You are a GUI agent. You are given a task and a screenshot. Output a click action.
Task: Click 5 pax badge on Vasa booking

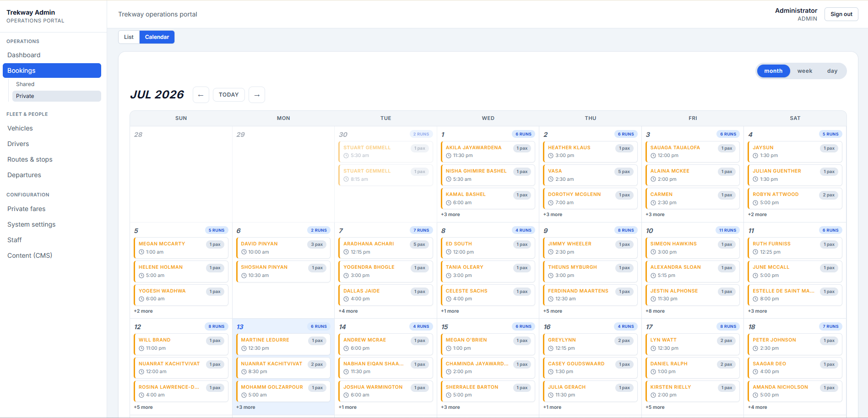624,172
